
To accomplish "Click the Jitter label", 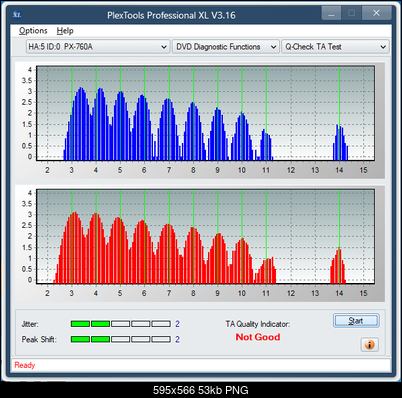I will coord(30,324).
